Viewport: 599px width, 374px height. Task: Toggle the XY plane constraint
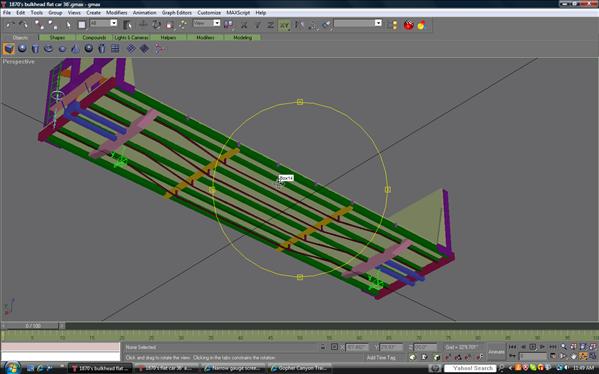pyautogui.click(x=285, y=25)
